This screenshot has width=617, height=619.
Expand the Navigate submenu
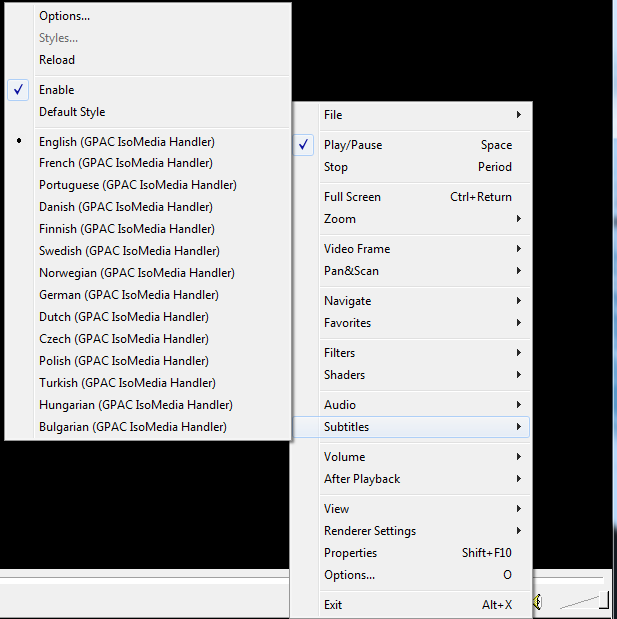pyautogui.click(x=411, y=301)
